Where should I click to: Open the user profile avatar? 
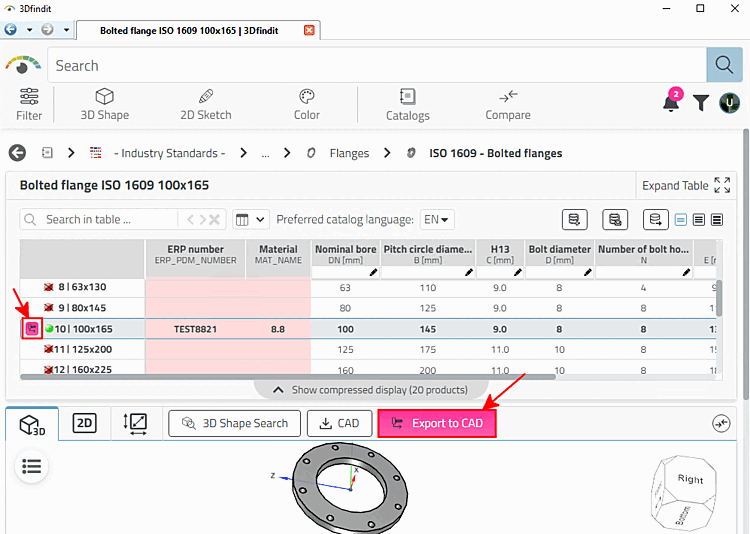pos(729,102)
